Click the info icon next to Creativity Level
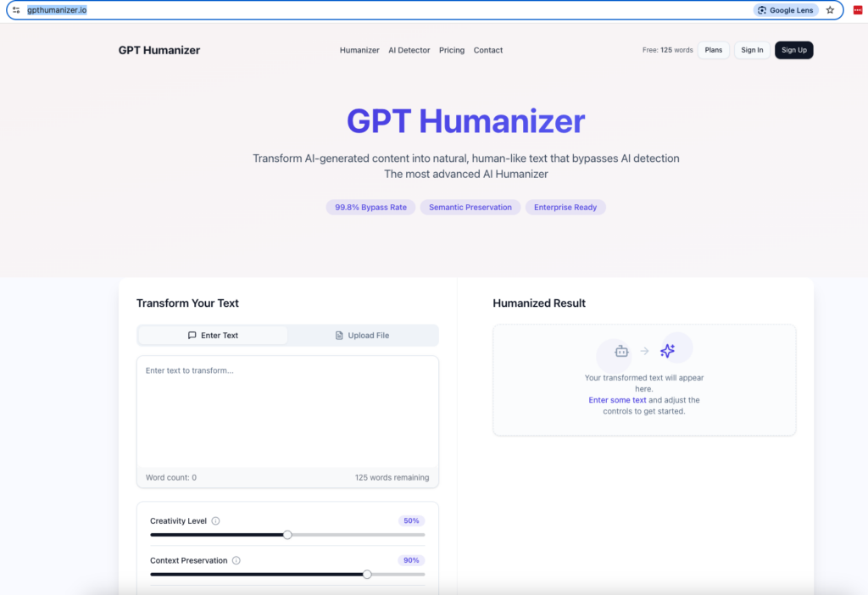This screenshot has height=595, width=868. (215, 521)
